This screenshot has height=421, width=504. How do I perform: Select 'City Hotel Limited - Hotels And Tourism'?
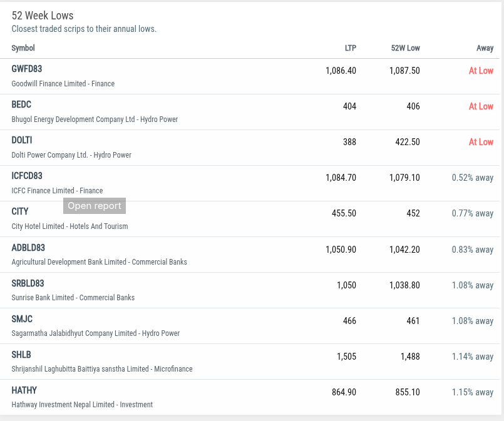tap(69, 226)
